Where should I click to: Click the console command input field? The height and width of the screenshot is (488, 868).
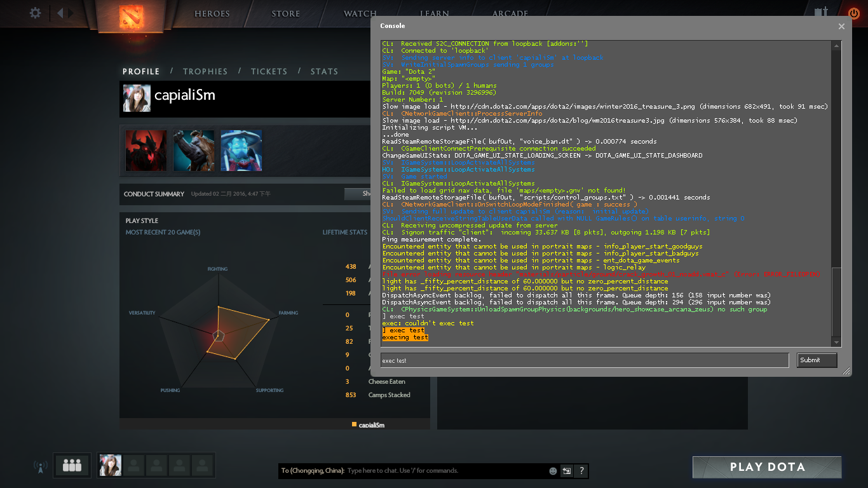tap(584, 360)
